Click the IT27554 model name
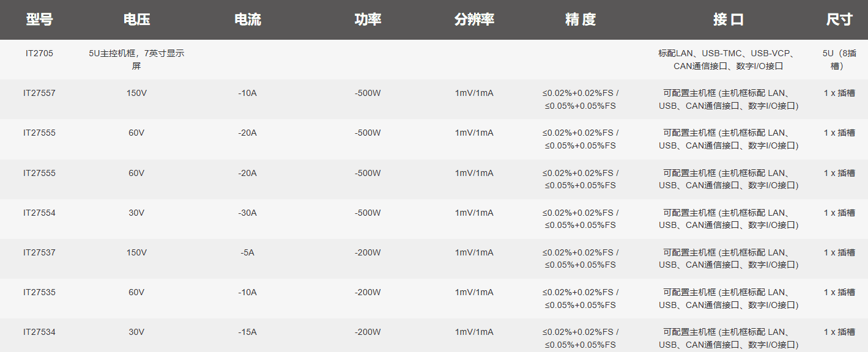Image resolution: width=868 pixels, height=352 pixels. [39, 213]
